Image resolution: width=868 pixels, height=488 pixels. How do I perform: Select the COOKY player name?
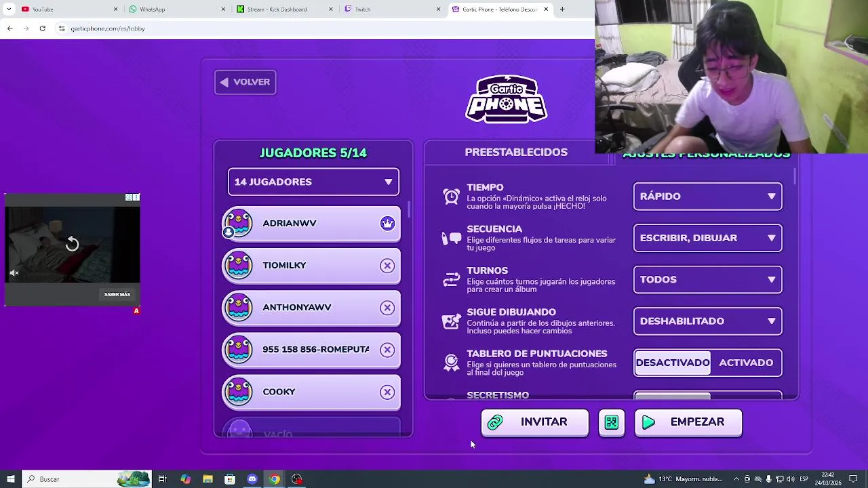coord(279,392)
